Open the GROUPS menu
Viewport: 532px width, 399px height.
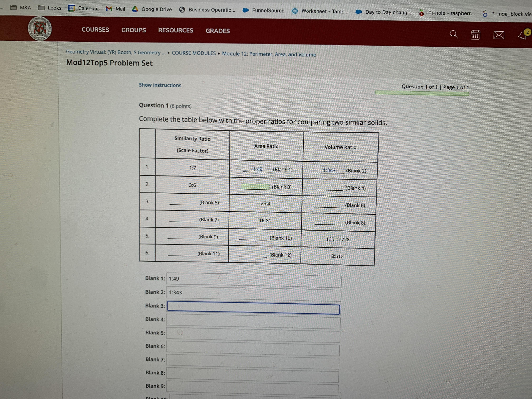[134, 30]
